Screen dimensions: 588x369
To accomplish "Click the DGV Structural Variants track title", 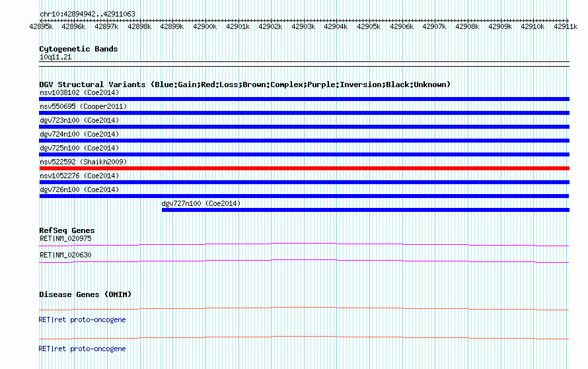I will (x=245, y=84).
